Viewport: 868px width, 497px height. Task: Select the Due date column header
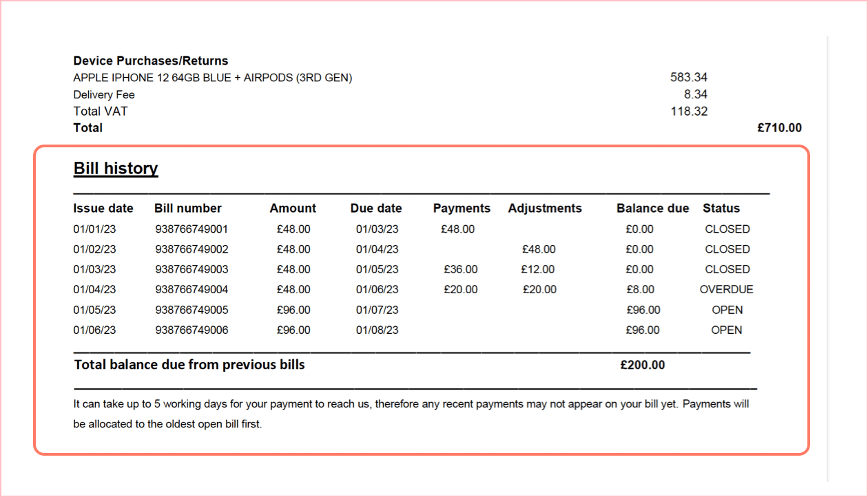[x=376, y=209]
